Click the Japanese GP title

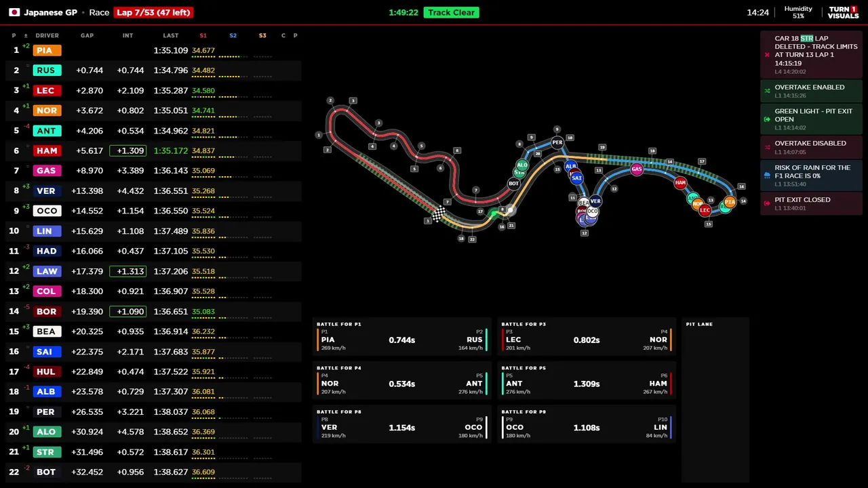coord(50,12)
